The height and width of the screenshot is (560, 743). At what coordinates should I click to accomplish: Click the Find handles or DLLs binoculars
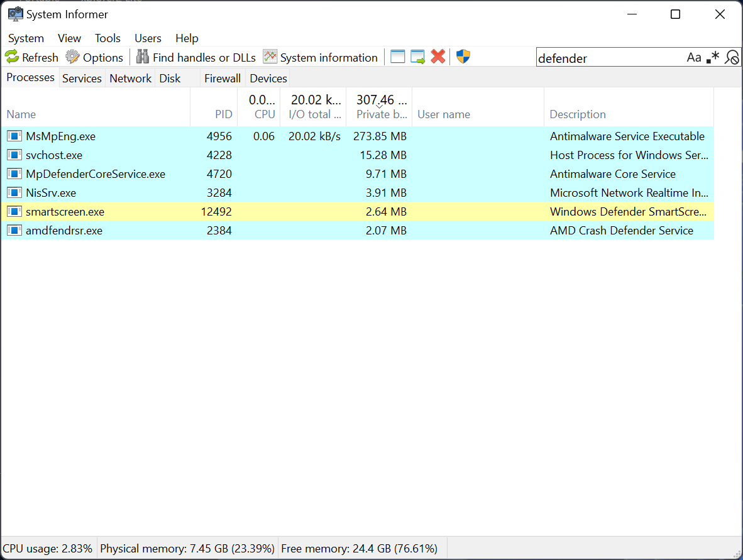143,57
